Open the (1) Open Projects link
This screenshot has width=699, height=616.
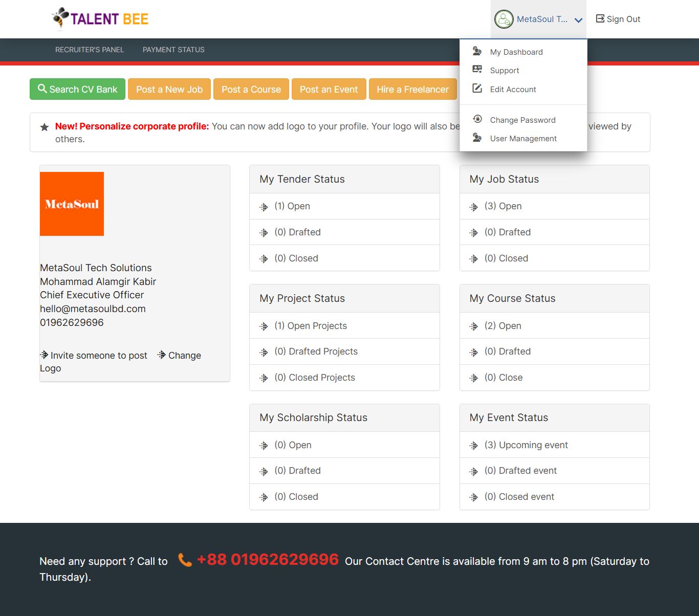[x=311, y=326]
